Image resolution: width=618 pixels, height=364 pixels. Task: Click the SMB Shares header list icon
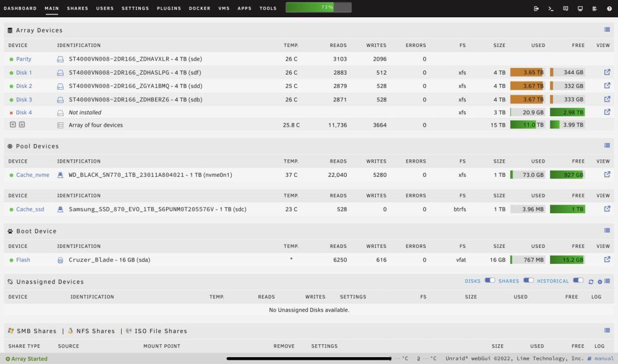(x=607, y=330)
